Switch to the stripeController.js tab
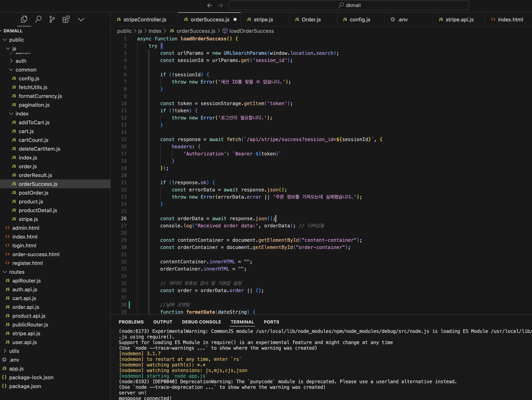This screenshot has height=400, width=532. [144, 19]
